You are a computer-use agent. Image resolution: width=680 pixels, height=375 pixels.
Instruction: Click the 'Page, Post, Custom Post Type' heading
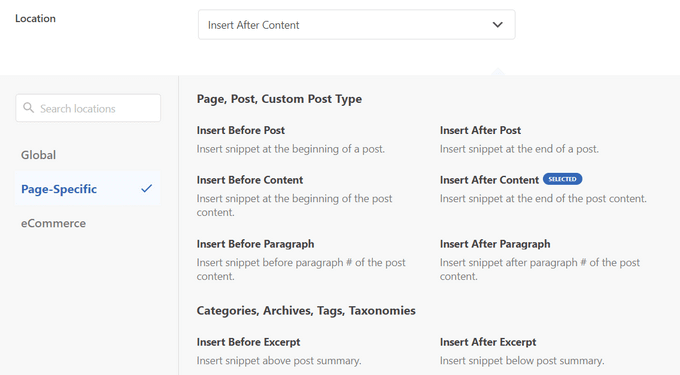point(279,99)
